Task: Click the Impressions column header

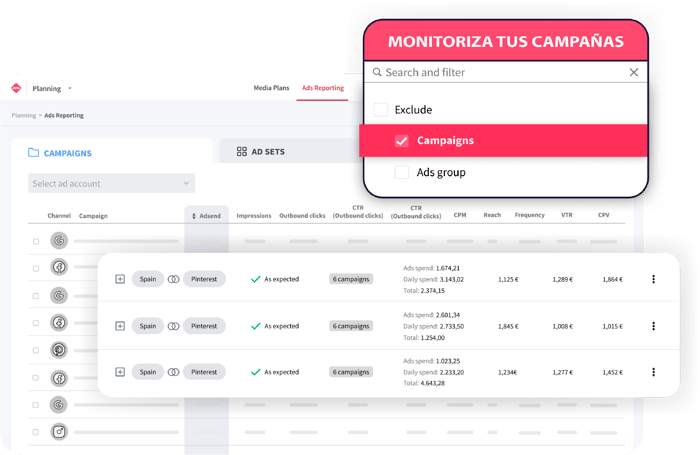Action: (254, 216)
